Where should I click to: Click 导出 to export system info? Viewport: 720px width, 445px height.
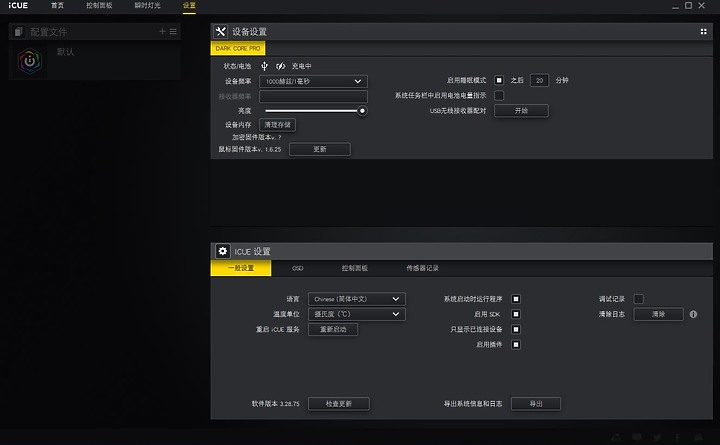point(536,404)
